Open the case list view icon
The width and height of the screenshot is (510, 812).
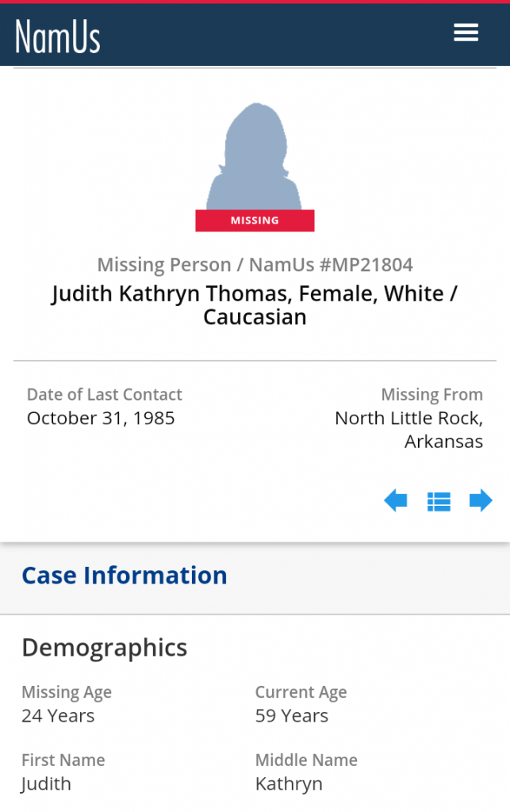point(439,501)
